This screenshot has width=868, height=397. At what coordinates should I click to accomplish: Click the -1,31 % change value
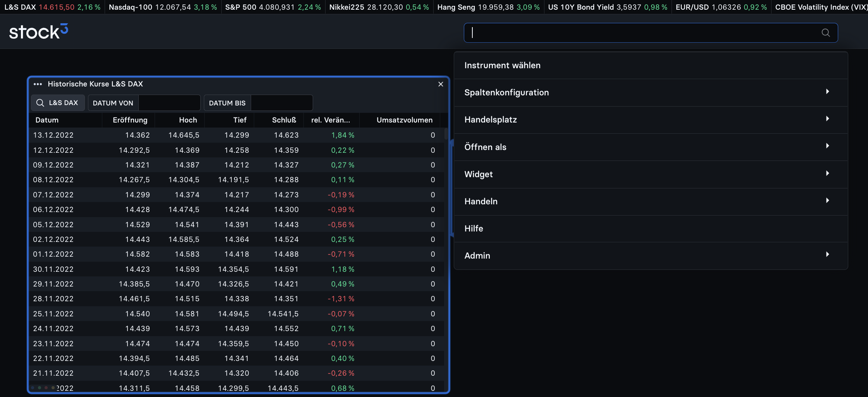(x=341, y=299)
